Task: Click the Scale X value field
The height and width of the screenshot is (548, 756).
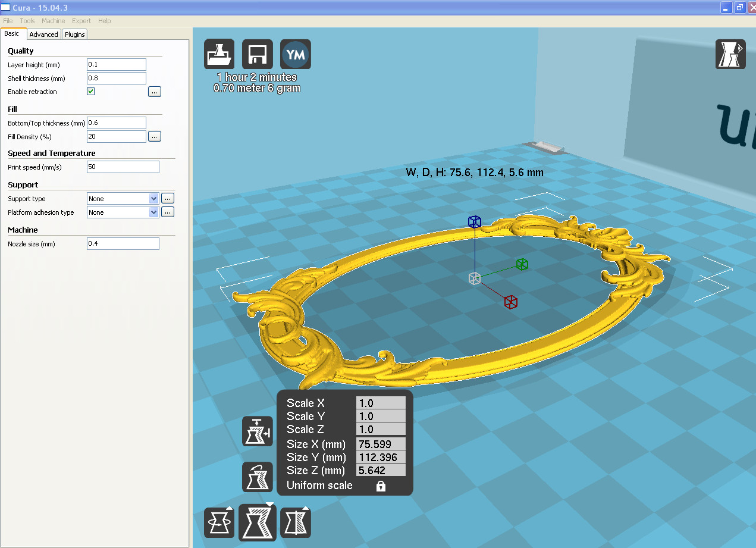Action: [x=381, y=403]
